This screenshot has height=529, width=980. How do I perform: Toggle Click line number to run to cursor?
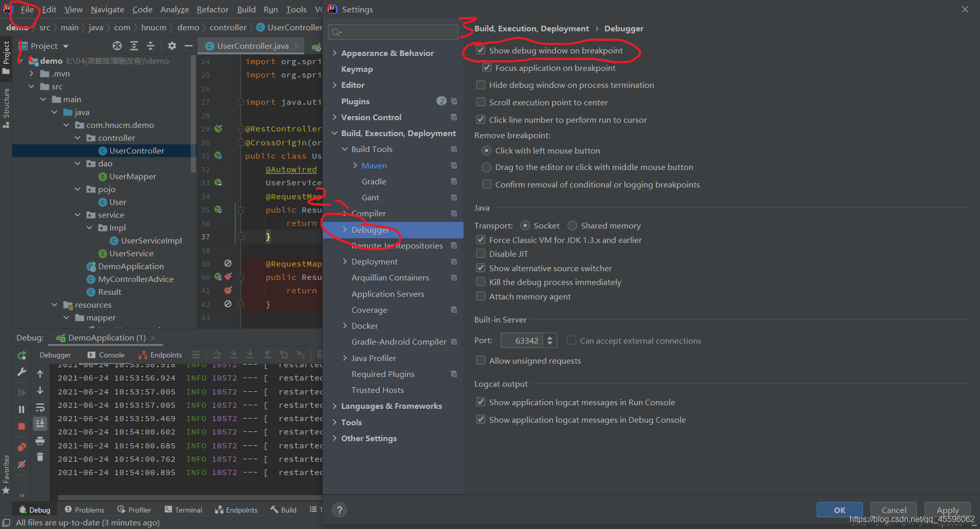point(480,120)
